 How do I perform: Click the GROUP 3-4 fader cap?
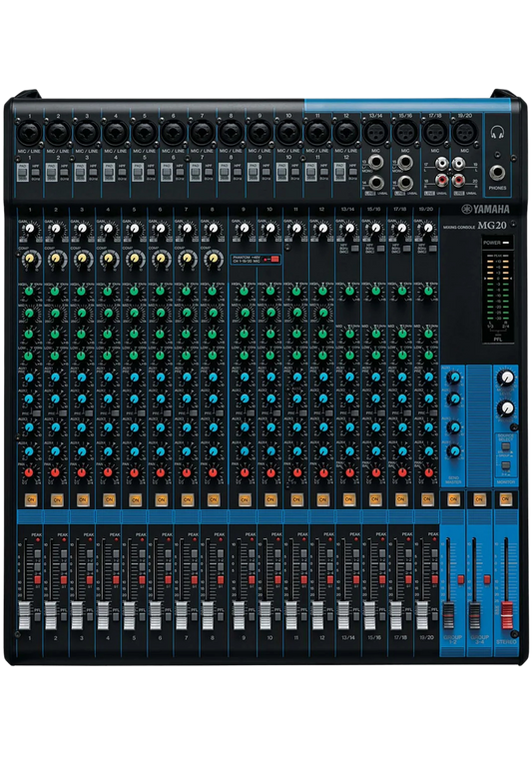[474, 615]
